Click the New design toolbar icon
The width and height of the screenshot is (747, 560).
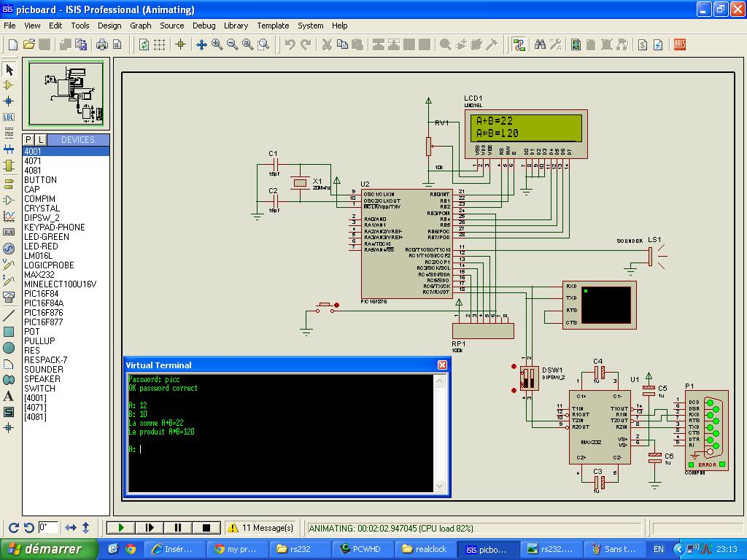click(13, 44)
